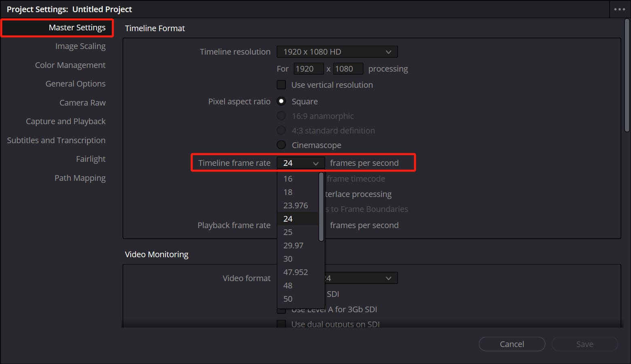Switch to Image Scaling settings
Viewport: 631px width, 364px height.
[x=80, y=46]
